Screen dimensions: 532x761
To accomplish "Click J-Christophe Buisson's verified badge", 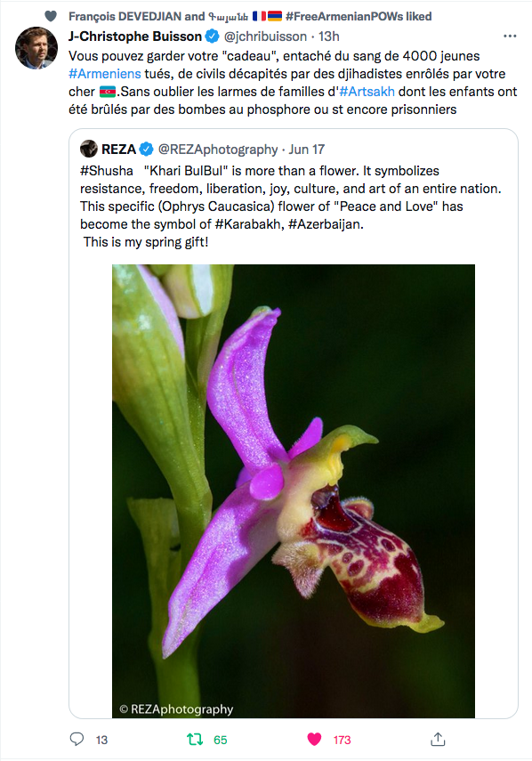I will point(213,36).
